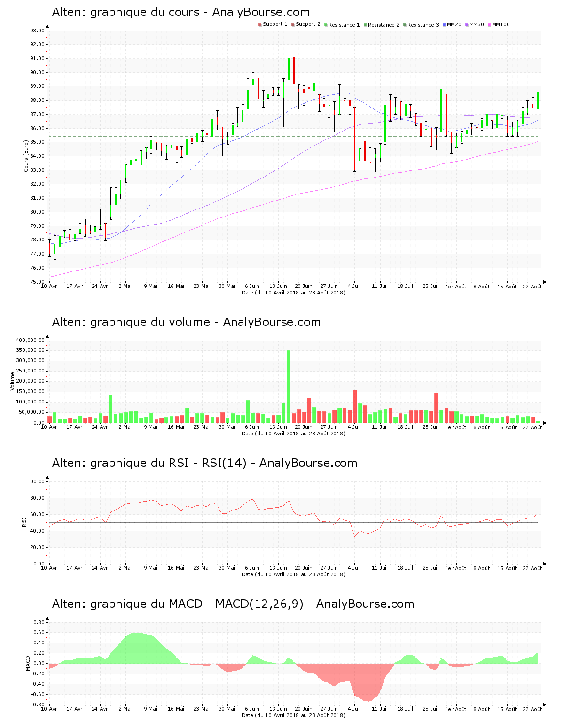Click the -0.60 value on the MACD axis
The height and width of the screenshot is (728, 564).
point(38,694)
